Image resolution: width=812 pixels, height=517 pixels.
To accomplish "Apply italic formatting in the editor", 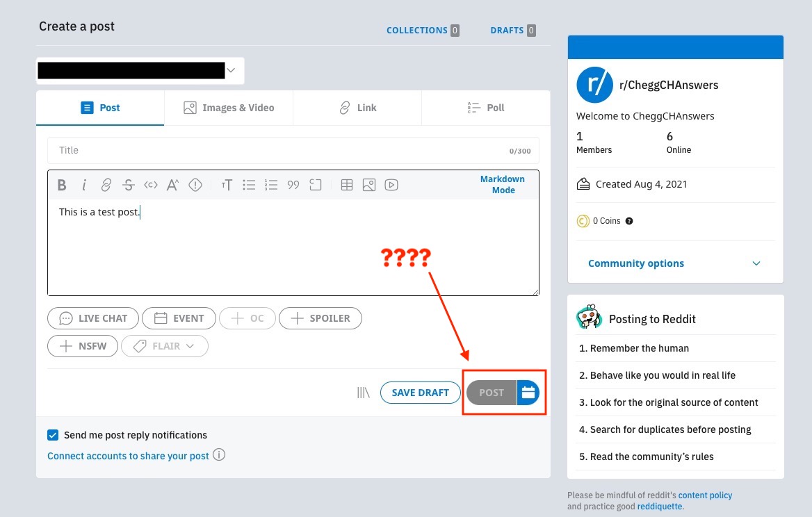I will tap(84, 185).
